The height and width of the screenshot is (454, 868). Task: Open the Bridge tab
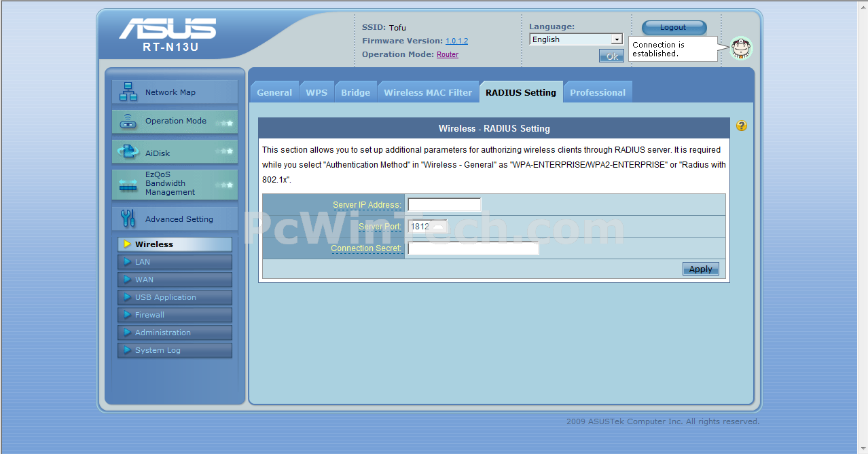[355, 92]
